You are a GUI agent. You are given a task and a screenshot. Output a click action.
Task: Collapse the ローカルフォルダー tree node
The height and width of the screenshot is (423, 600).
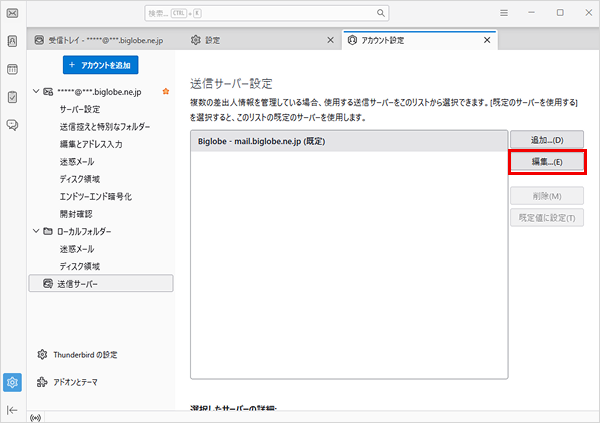(36, 231)
